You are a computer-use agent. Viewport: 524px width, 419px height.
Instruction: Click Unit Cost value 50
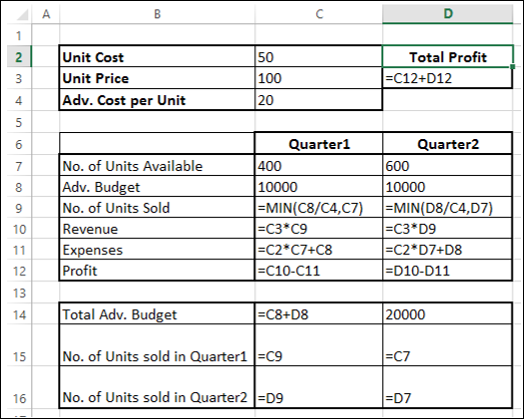pos(318,56)
